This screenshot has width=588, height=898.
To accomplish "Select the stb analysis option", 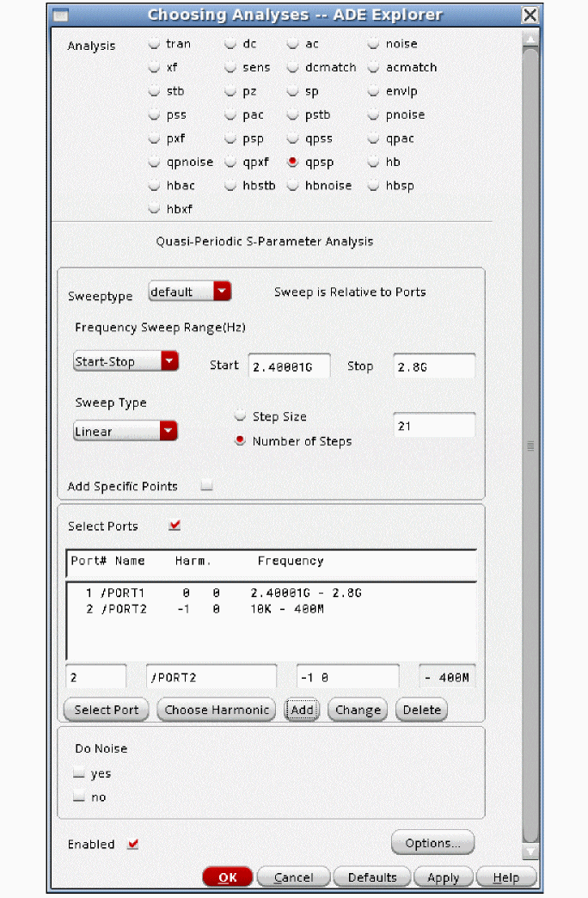I will [154, 91].
